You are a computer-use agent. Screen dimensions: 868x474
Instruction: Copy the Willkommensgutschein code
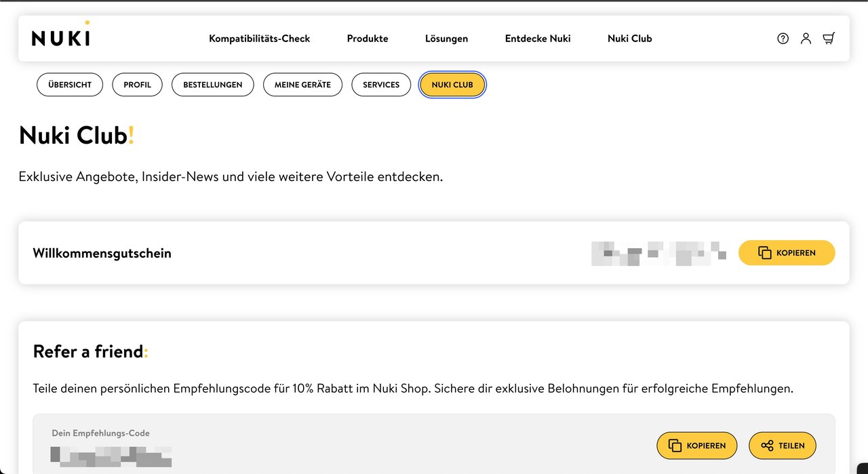coord(786,253)
